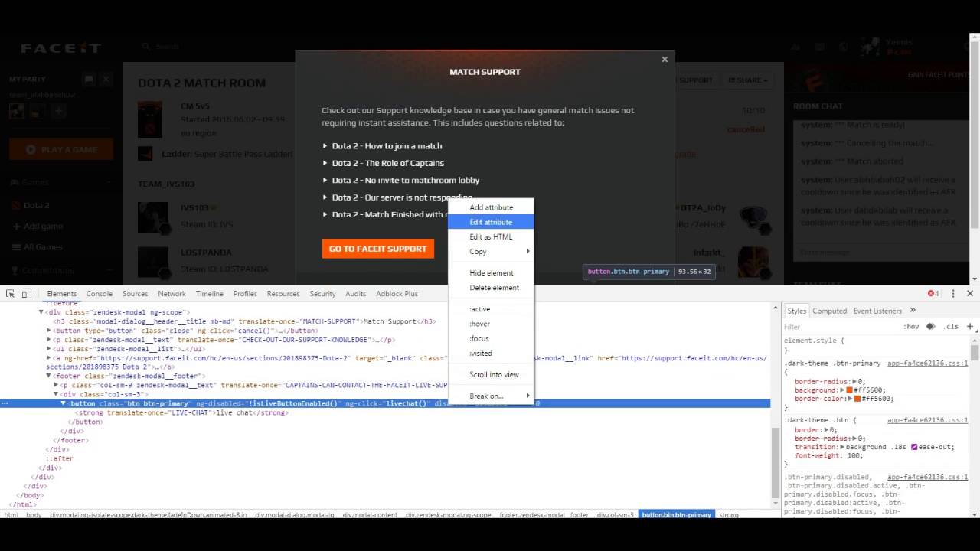Expand the close button node
980x551 pixels.
click(49, 331)
